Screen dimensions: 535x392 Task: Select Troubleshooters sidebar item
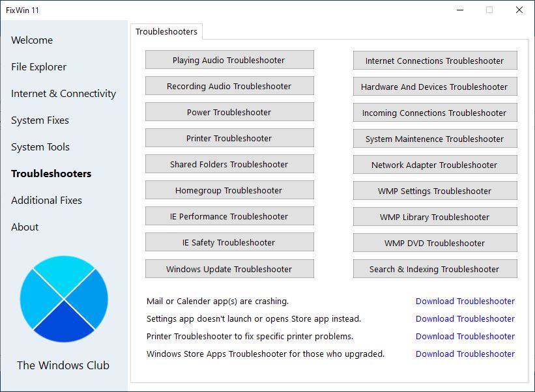coord(51,173)
